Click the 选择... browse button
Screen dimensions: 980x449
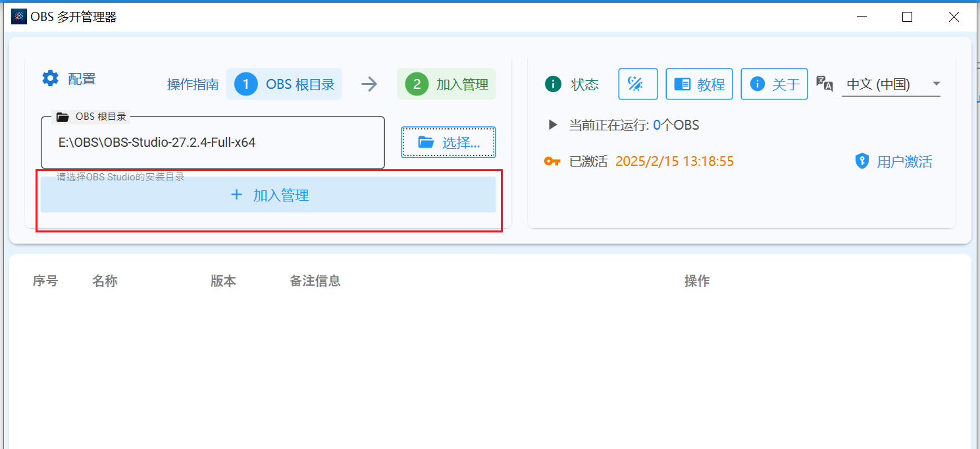[x=448, y=142]
